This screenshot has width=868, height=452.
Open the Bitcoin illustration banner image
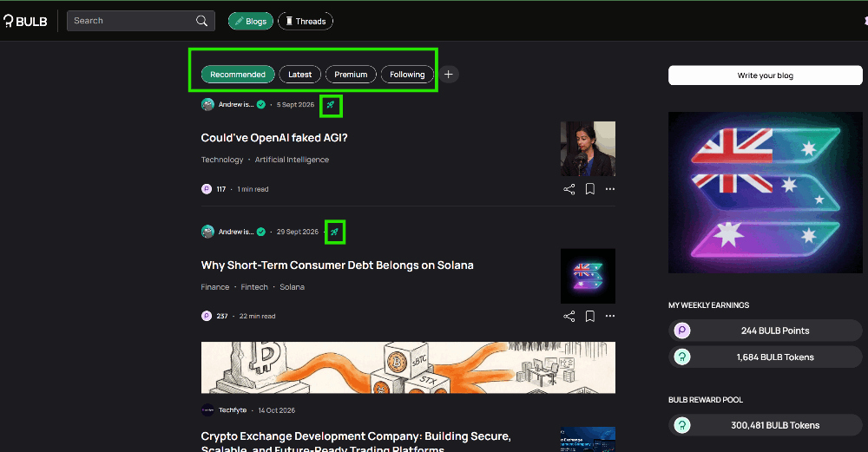tap(408, 367)
